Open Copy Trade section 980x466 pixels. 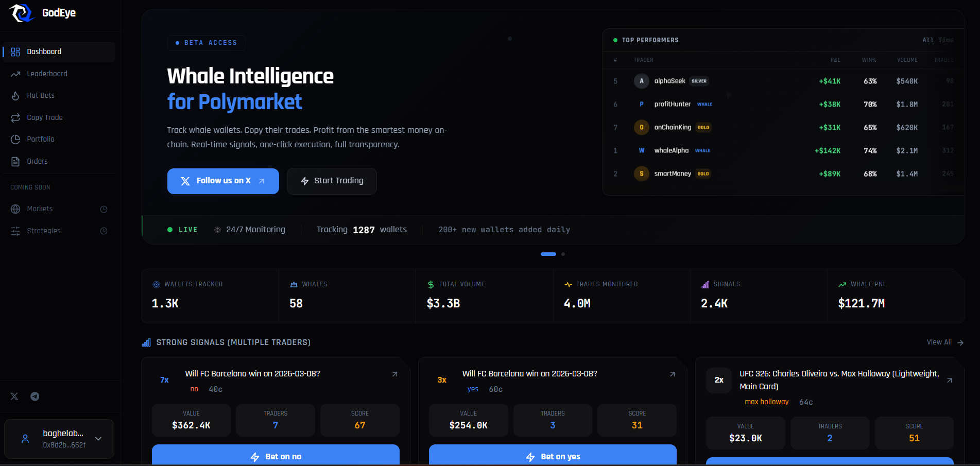click(59, 117)
